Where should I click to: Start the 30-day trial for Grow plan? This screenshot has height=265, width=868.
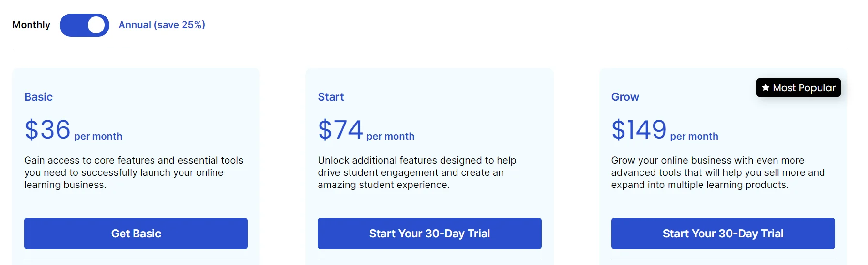(723, 234)
